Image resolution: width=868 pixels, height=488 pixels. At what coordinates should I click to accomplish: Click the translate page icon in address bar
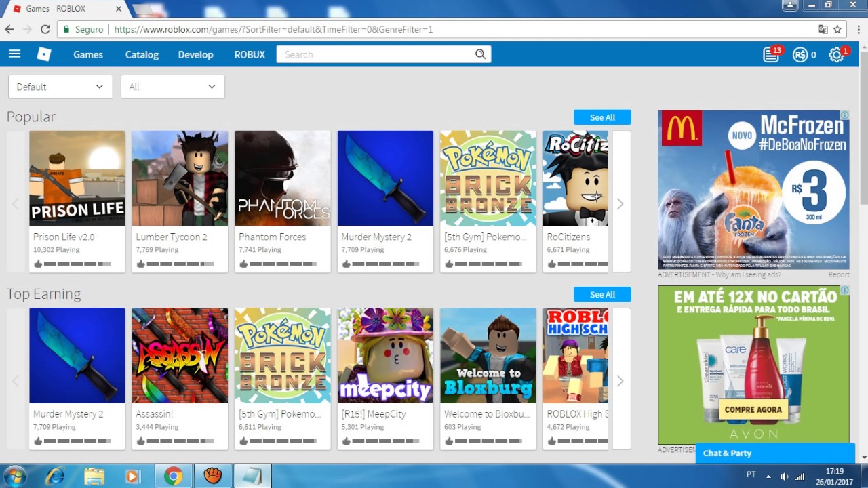[823, 29]
